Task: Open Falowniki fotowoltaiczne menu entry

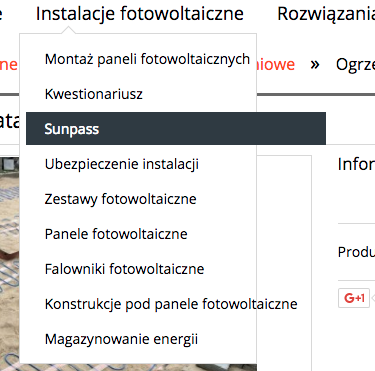Action: pyautogui.click(x=124, y=269)
